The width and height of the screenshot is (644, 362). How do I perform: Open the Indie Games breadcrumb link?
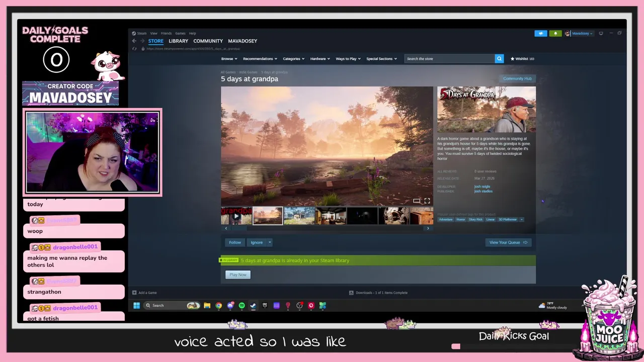pos(248,72)
